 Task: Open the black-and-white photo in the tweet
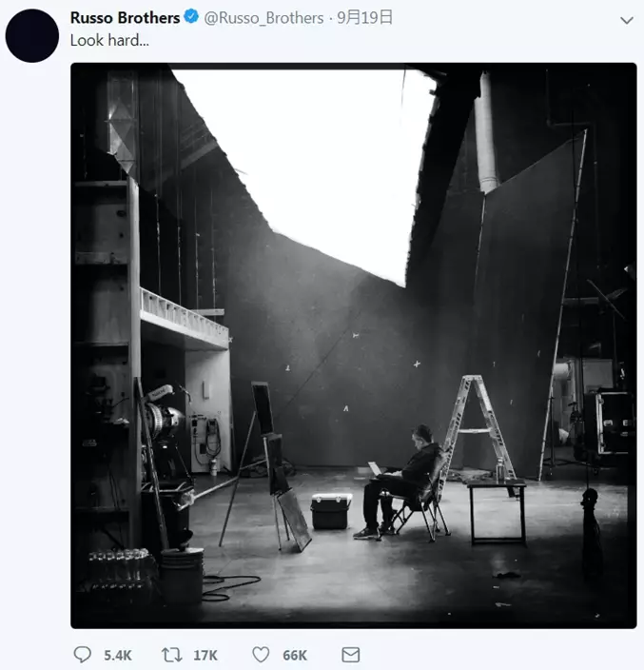[x=353, y=345]
